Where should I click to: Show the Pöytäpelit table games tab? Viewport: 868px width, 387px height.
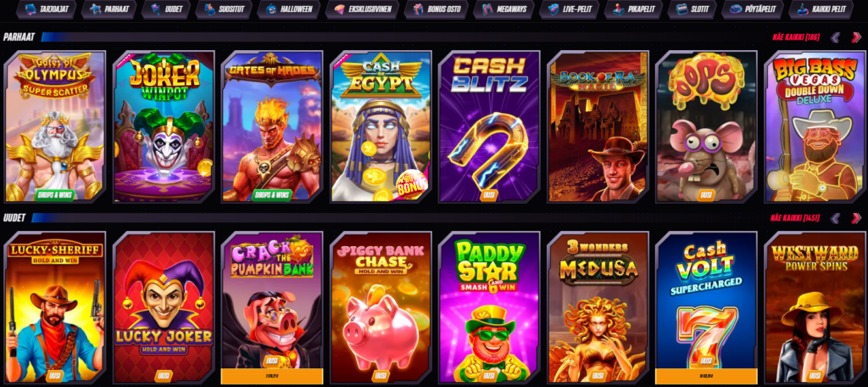click(x=753, y=9)
